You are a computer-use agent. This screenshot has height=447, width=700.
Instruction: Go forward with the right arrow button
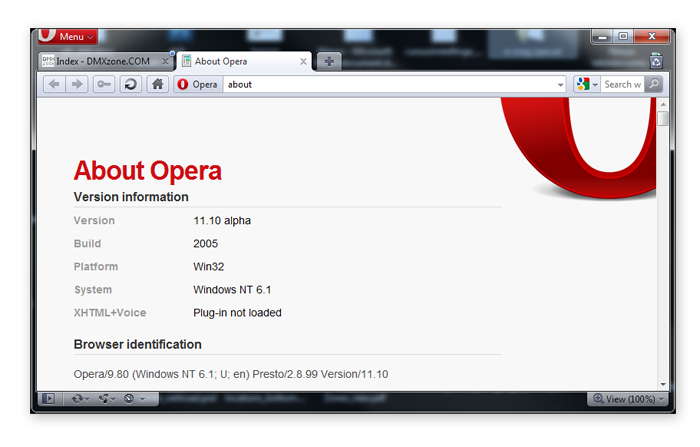point(77,84)
